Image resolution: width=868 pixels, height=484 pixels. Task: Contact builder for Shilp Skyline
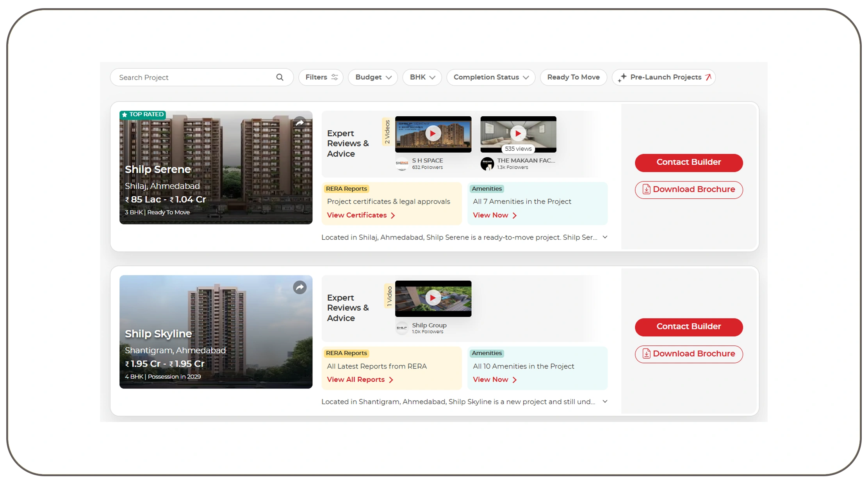coord(689,327)
